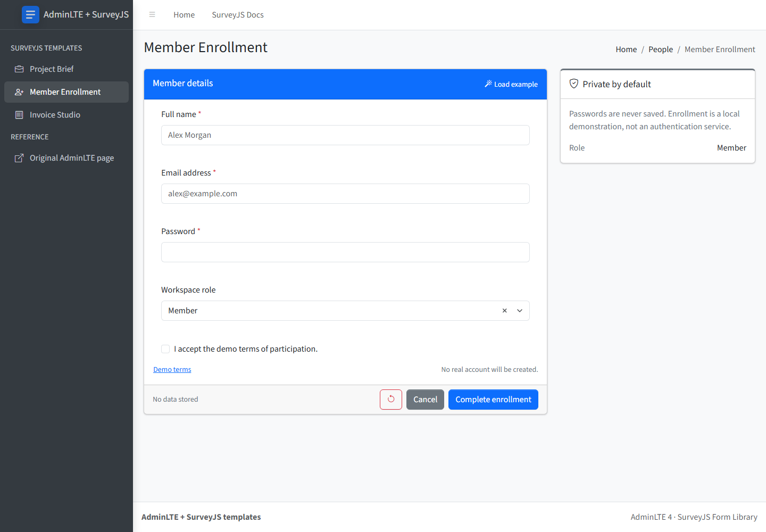
Task: Click the AdminLTE + SurveyJS logo icon
Action: point(30,14)
